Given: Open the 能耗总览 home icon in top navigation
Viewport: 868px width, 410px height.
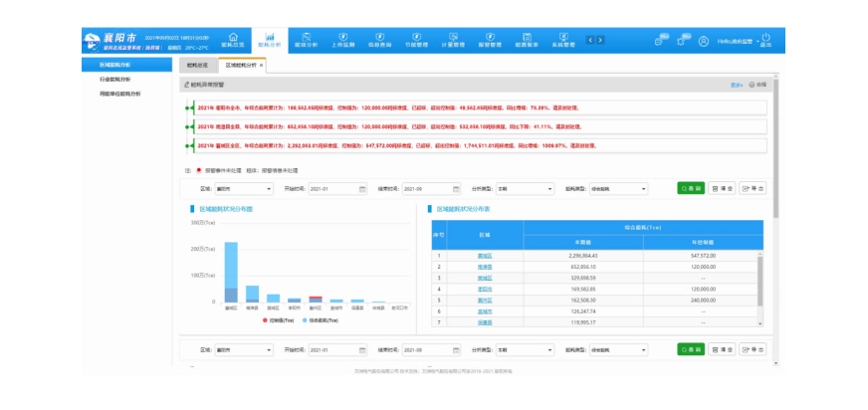Looking at the screenshot, I should coord(233,40).
